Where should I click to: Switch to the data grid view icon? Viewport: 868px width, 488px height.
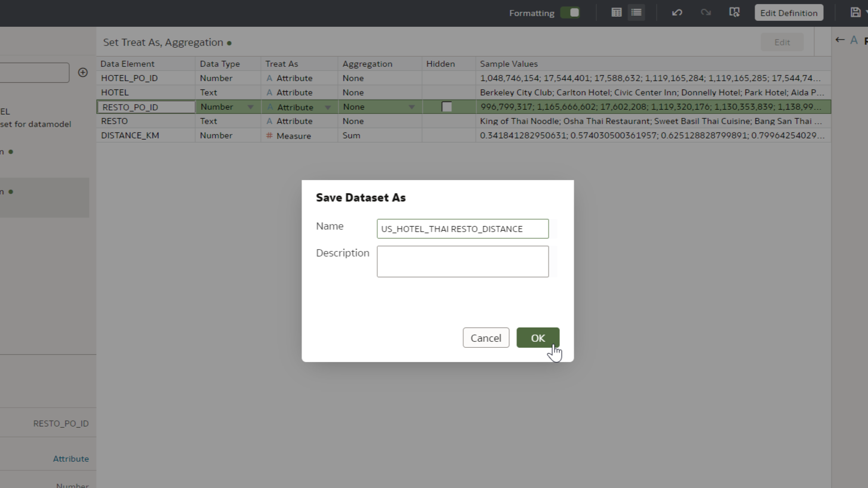coord(617,13)
